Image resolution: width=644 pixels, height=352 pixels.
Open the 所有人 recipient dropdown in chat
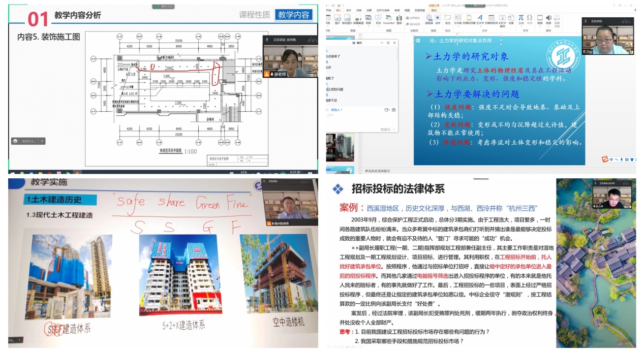[x=336, y=110]
